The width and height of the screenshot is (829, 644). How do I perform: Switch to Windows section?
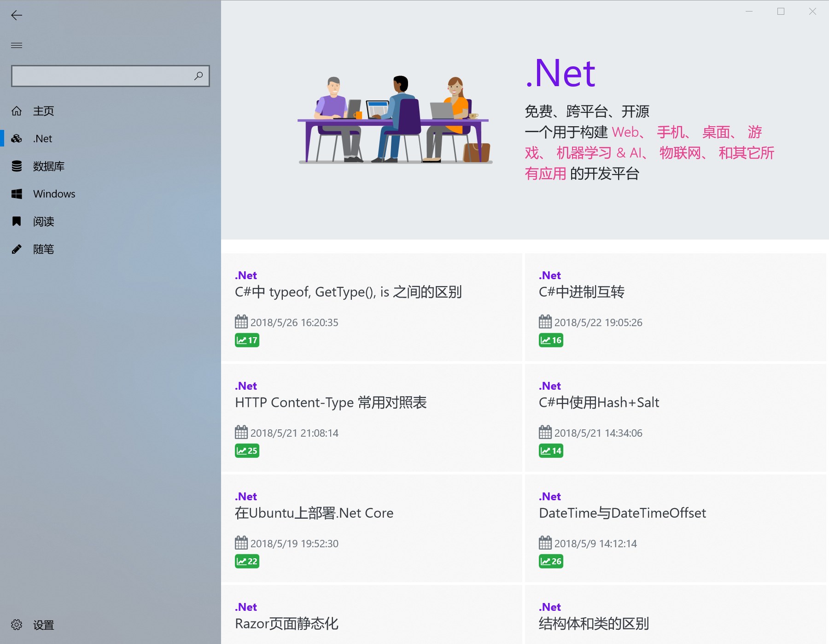point(111,194)
